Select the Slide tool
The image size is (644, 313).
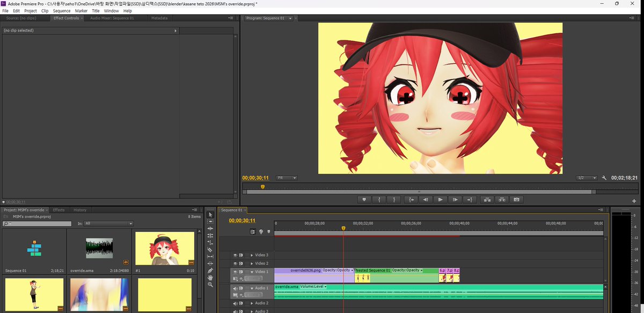click(x=210, y=264)
